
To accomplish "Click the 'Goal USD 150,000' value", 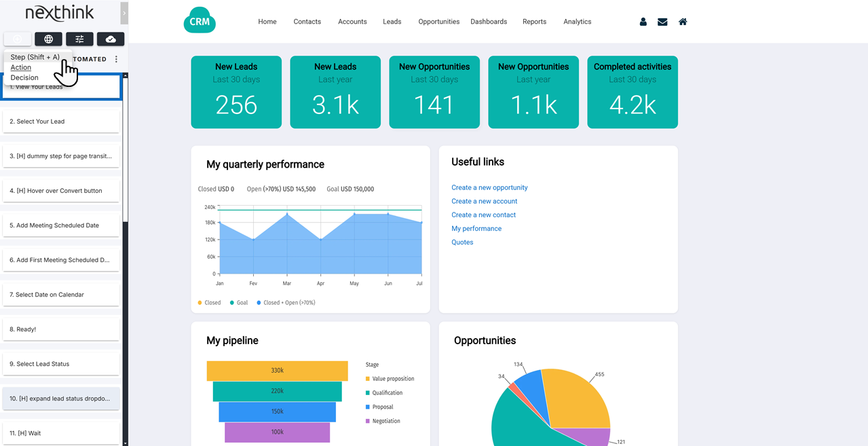I will pos(350,189).
